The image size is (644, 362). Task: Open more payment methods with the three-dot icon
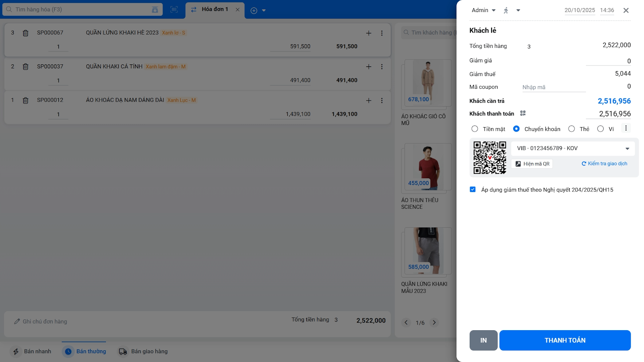click(626, 128)
